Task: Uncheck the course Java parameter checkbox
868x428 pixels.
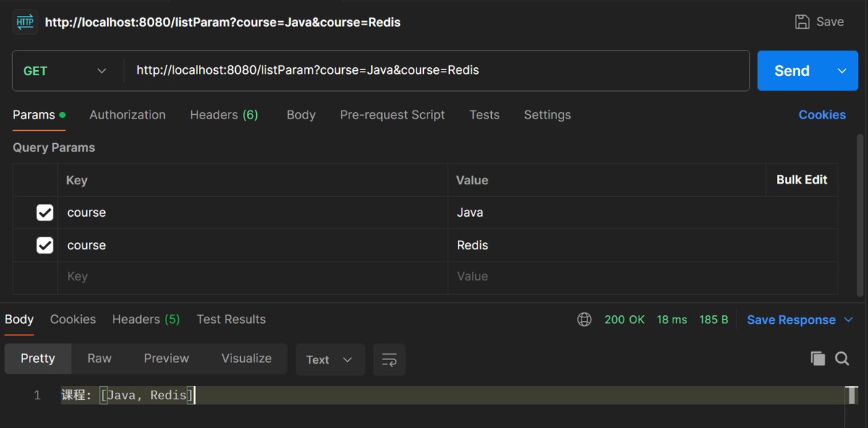Action: coord(45,213)
